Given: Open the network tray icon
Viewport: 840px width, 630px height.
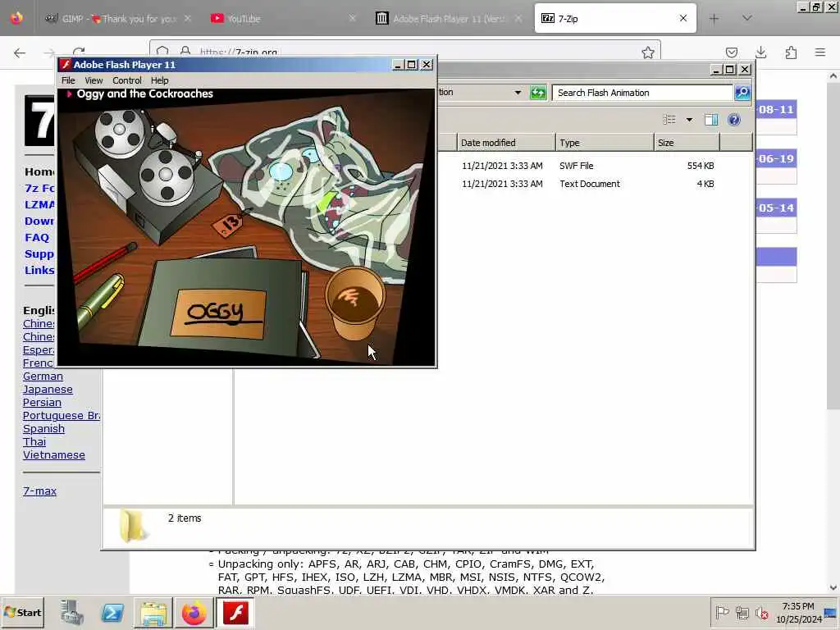Looking at the screenshot, I should 742,612.
